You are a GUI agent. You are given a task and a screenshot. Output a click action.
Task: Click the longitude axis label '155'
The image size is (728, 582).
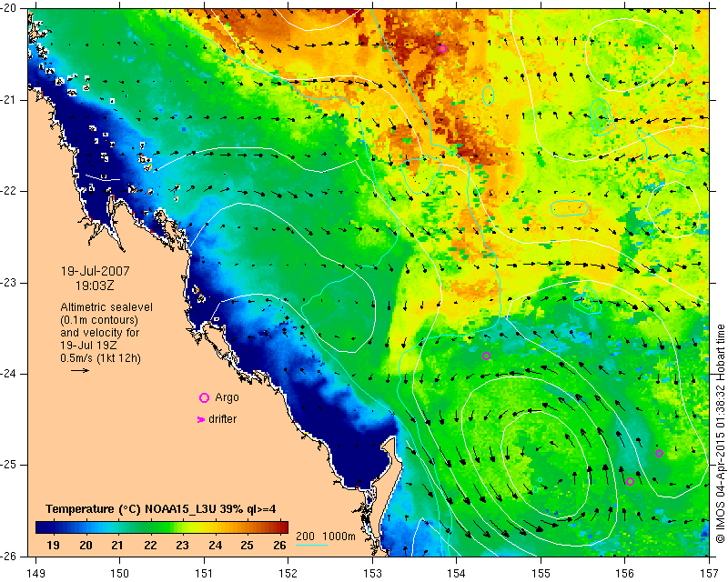541,574
